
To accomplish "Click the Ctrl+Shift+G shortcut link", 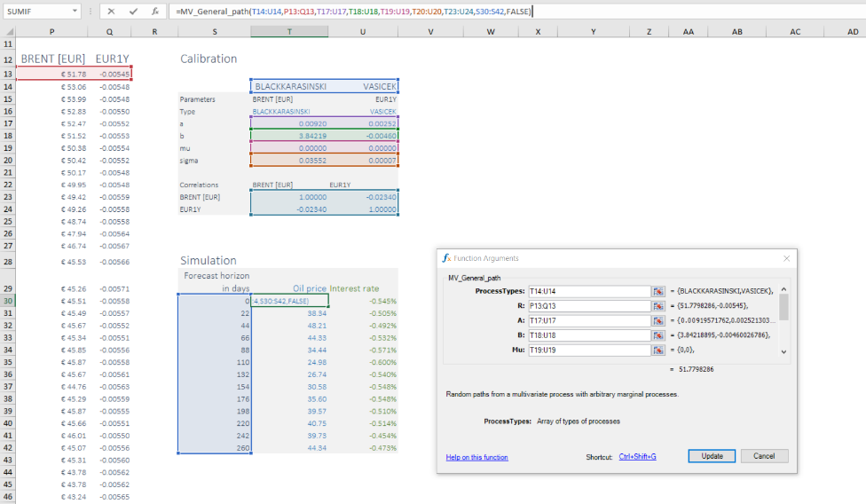I will pos(637,456).
